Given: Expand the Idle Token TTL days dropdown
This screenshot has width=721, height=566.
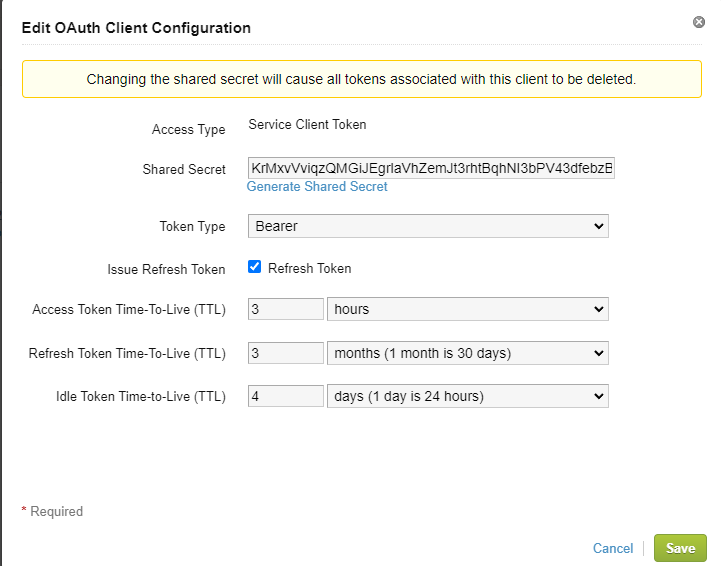Looking at the screenshot, I should click(x=467, y=396).
